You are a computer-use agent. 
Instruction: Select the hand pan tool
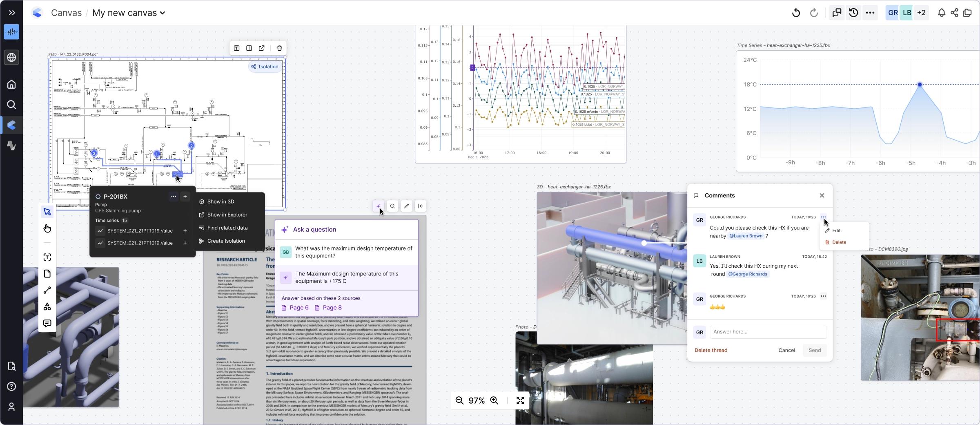47,228
